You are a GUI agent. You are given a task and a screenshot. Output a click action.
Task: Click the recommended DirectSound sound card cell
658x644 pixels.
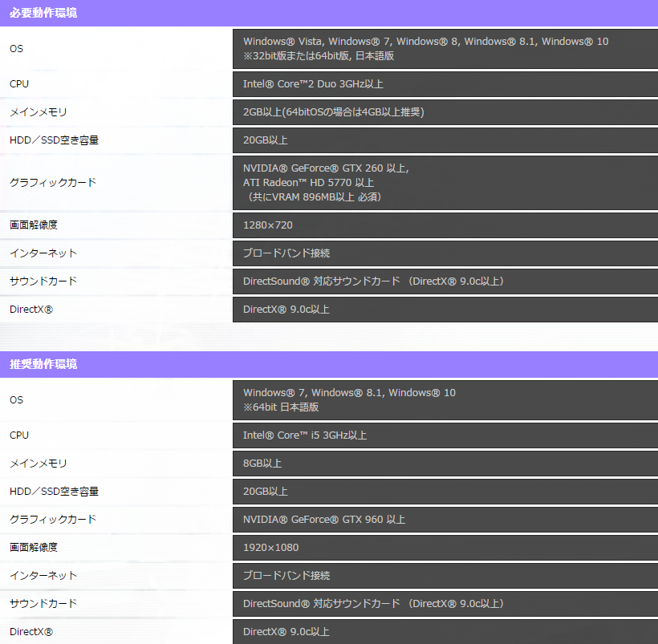(x=445, y=603)
